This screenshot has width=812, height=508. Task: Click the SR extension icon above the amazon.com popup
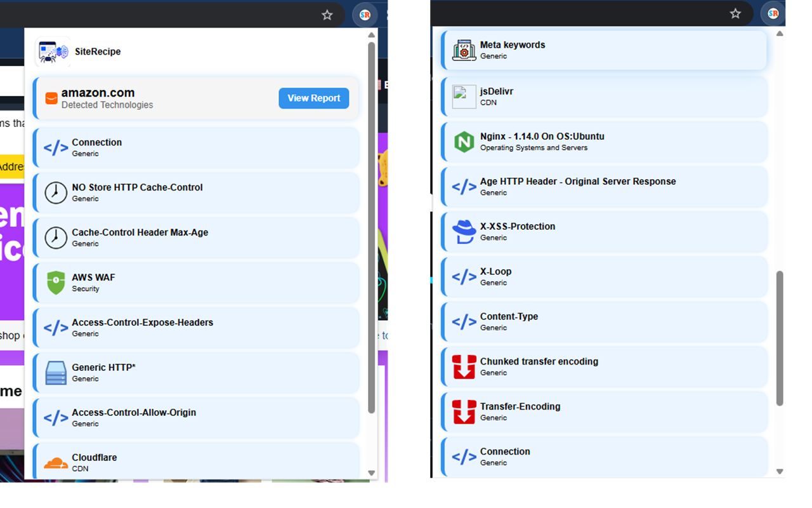[365, 15]
